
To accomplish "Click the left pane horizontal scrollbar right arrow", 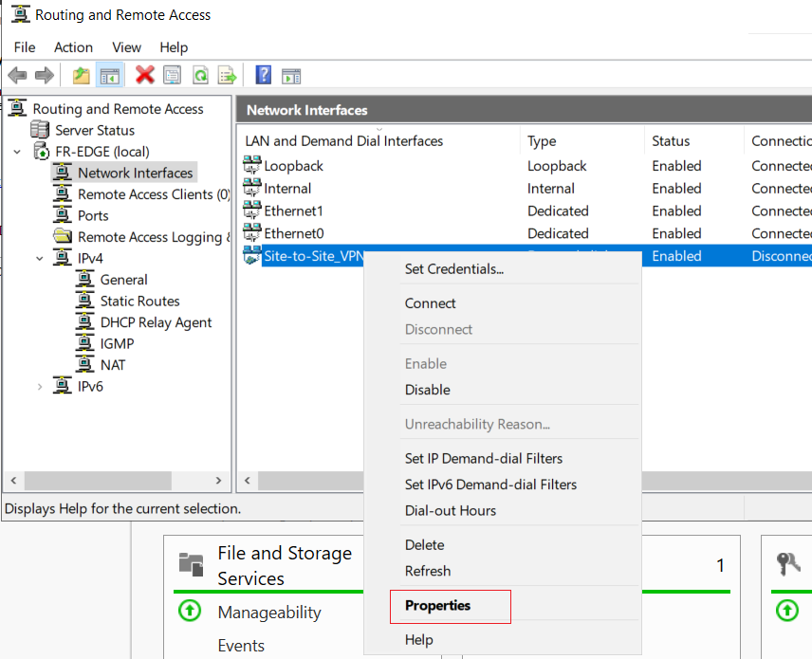I will 218,481.
